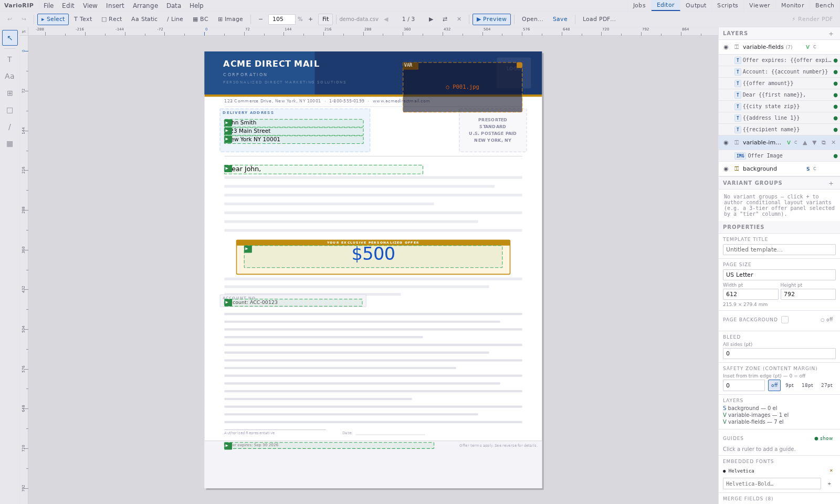Close the demo-data.csv data source
Viewport: 840px width, 504px height.
(459, 19)
